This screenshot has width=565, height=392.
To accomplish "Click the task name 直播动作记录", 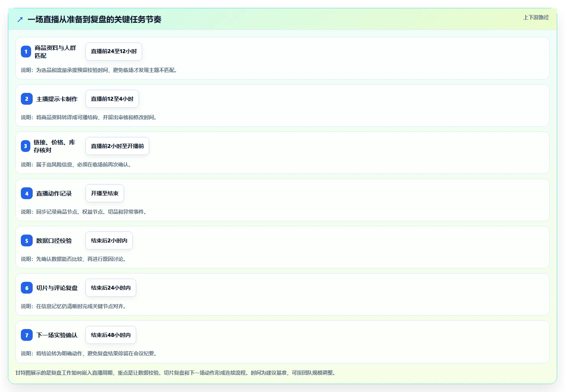I will click(54, 193).
